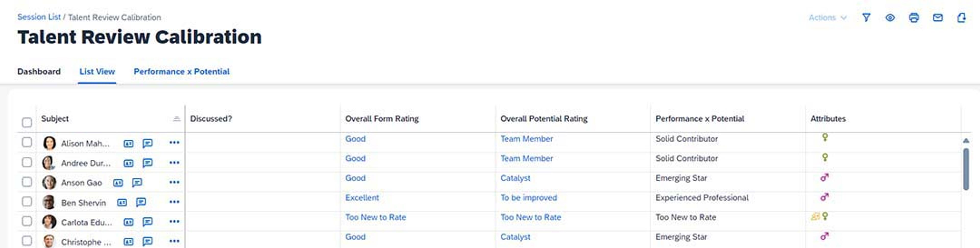Open the filter icon in header toolbar
The image size is (980, 248).
coord(866,18)
